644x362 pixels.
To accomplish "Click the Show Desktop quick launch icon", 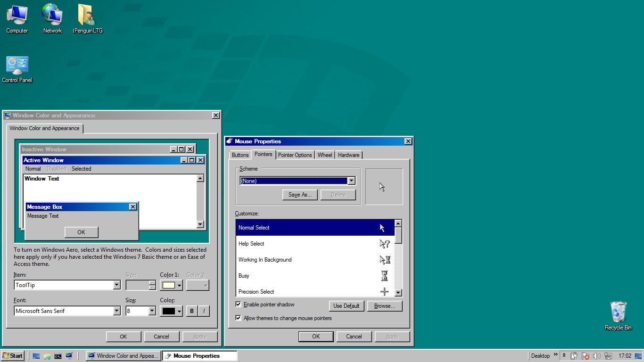I will 36,356.
